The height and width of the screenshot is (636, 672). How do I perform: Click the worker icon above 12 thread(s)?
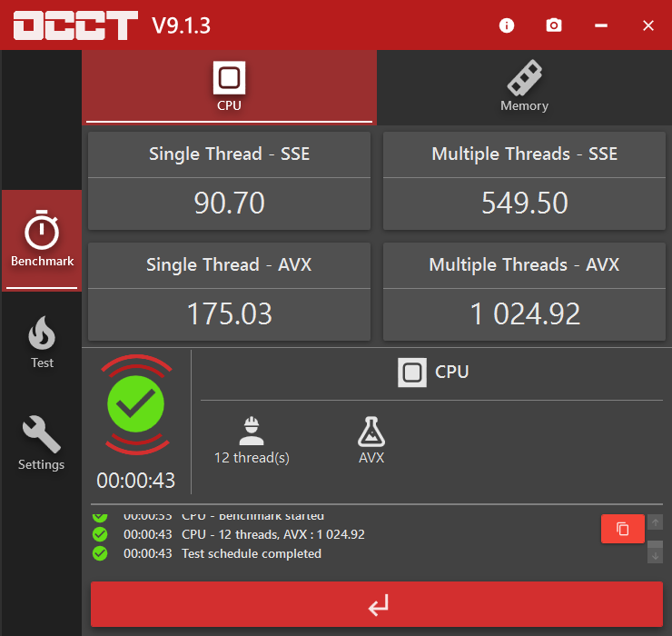(x=252, y=431)
